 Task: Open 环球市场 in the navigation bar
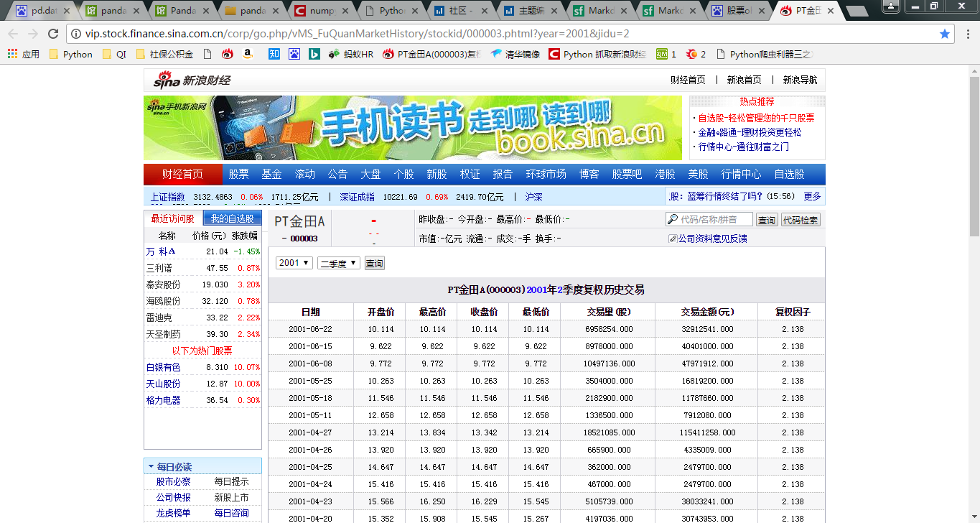coord(546,174)
